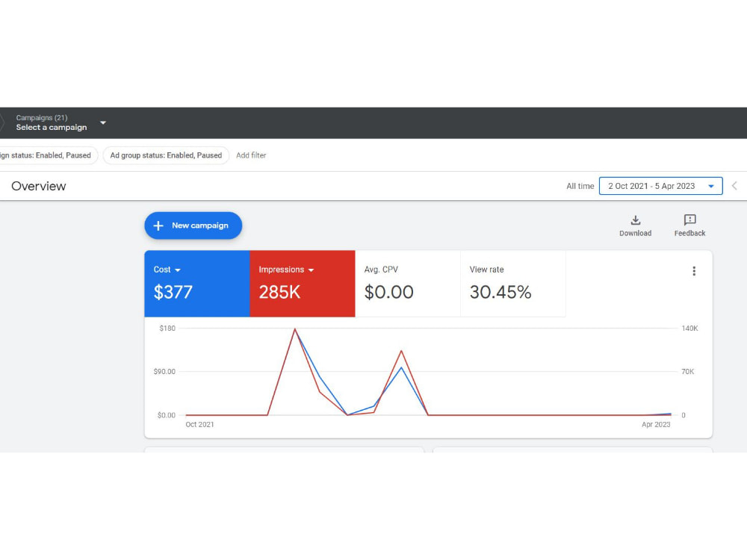
Task: Click the second red chart peak
Action: point(401,351)
